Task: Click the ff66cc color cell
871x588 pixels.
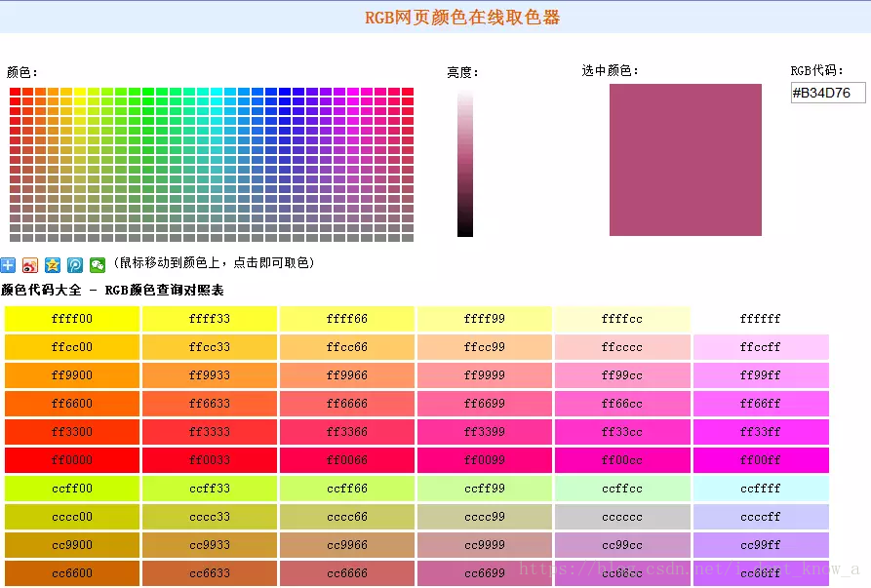Action: pos(622,404)
